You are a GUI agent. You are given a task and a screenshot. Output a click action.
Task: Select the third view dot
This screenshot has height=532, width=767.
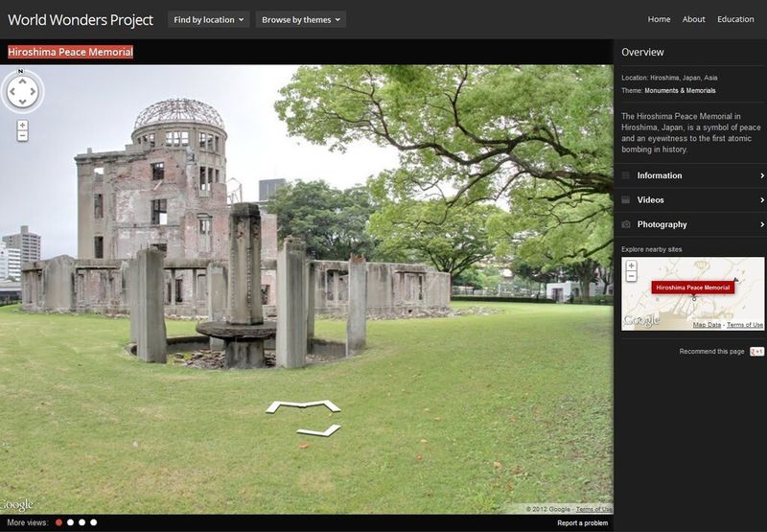point(81,522)
